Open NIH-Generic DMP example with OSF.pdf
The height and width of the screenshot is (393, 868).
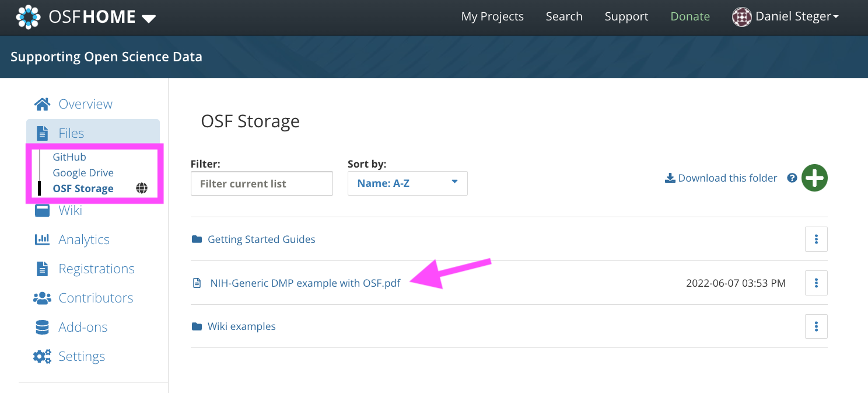point(305,283)
